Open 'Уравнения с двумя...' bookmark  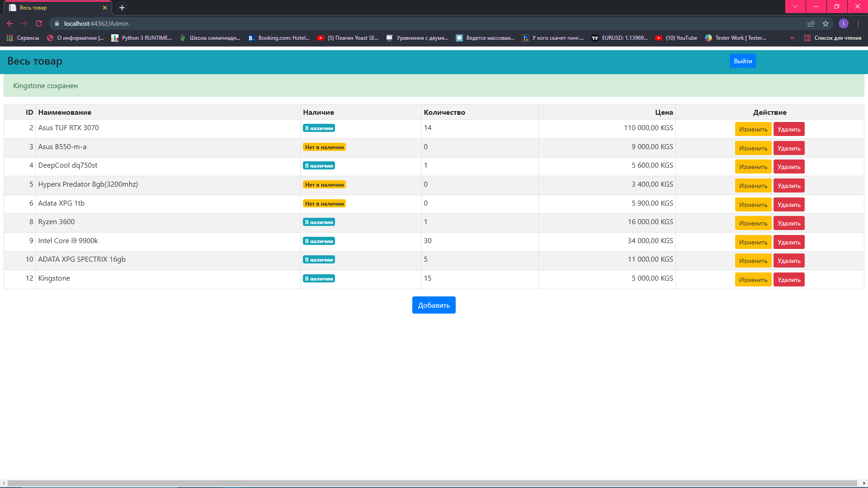417,38
